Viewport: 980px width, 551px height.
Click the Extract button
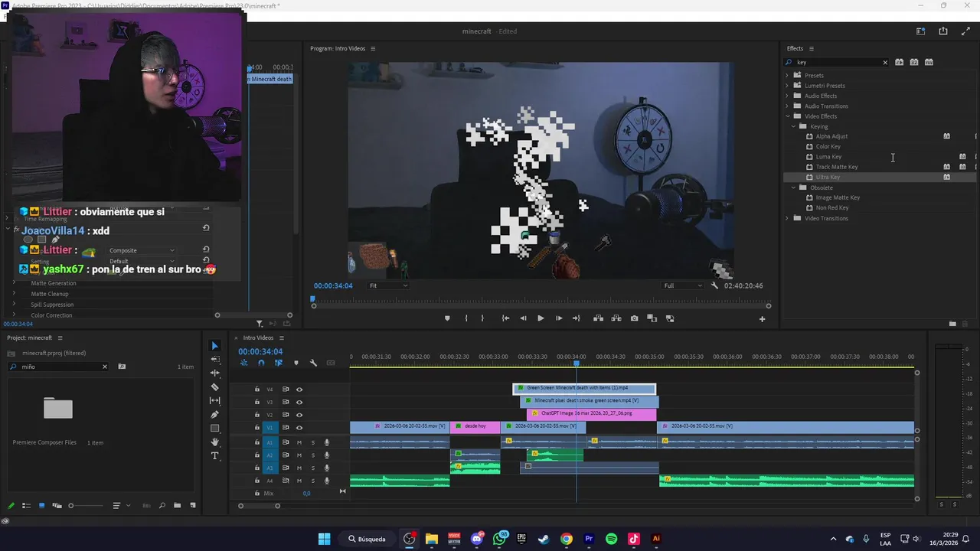point(616,318)
